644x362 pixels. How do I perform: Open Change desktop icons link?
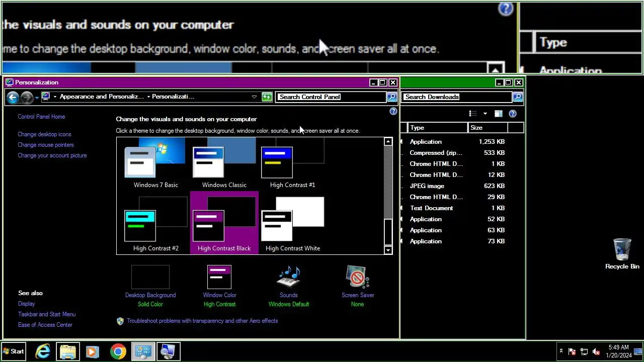click(x=44, y=134)
